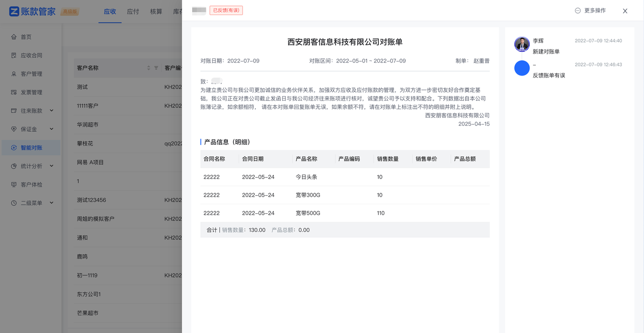Close the statement detail drawer

click(625, 11)
